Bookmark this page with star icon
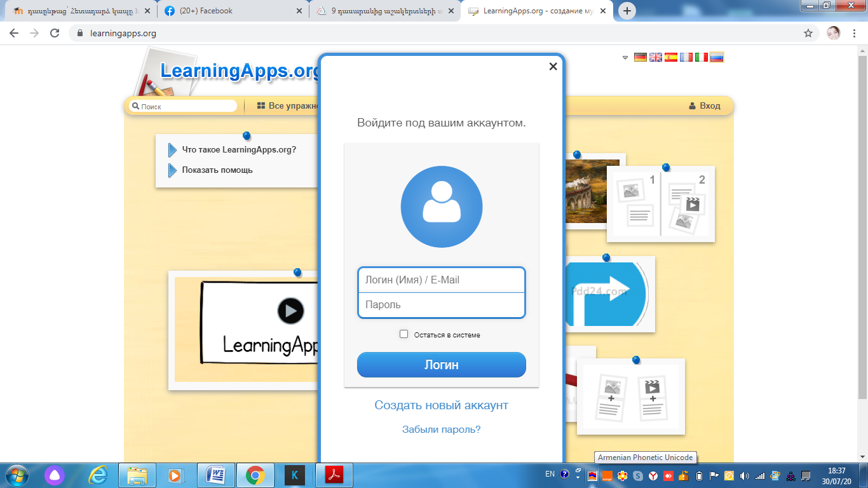Viewport: 868px width, 488px height. pyautogui.click(x=808, y=33)
